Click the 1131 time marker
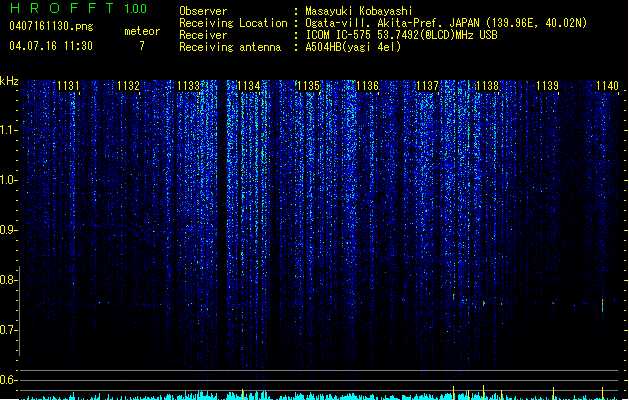Screen dimensions: 629x400 click(x=68, y=86)
